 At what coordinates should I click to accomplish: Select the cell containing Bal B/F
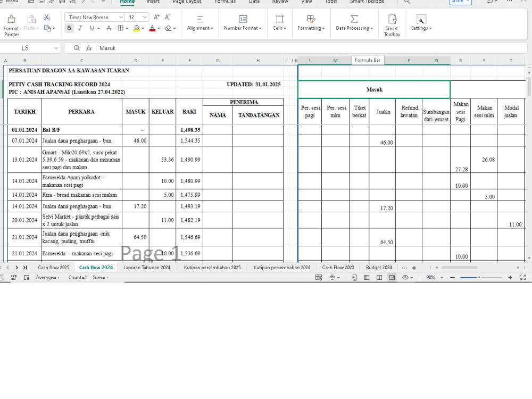(x=81, y=130)
